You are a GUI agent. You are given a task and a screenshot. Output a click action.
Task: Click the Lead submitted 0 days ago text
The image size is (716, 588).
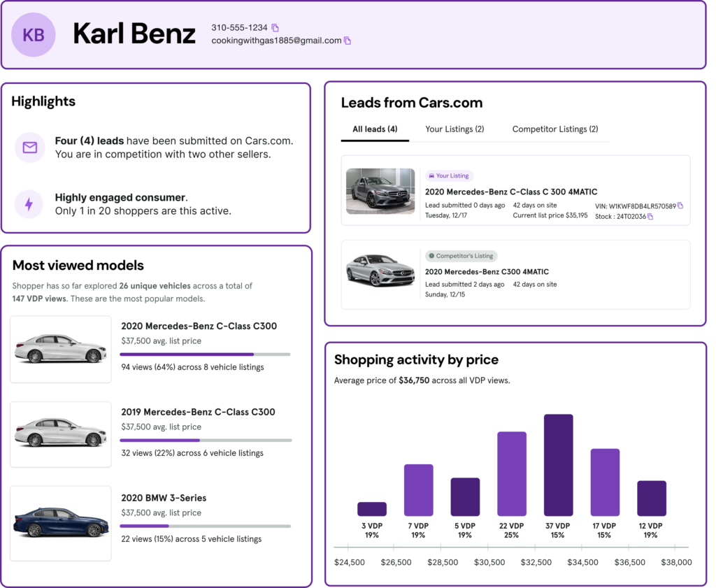pyautogui.click(x=465, y=206)
